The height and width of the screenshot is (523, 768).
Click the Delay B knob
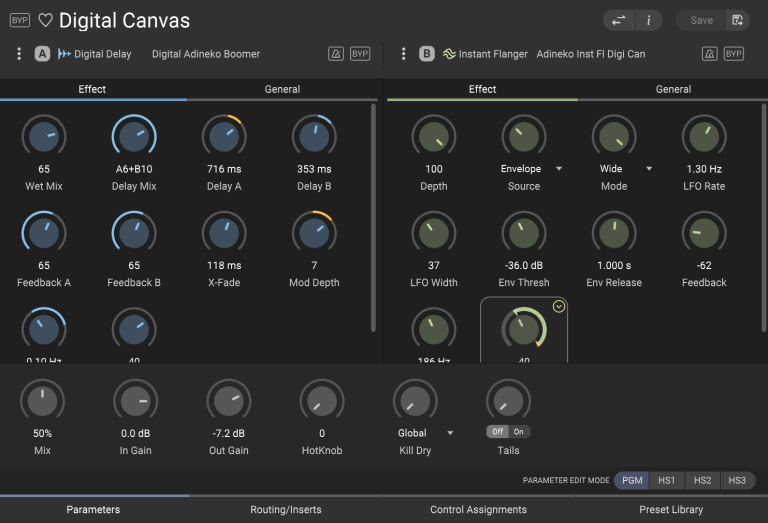[x=314, y=137]
